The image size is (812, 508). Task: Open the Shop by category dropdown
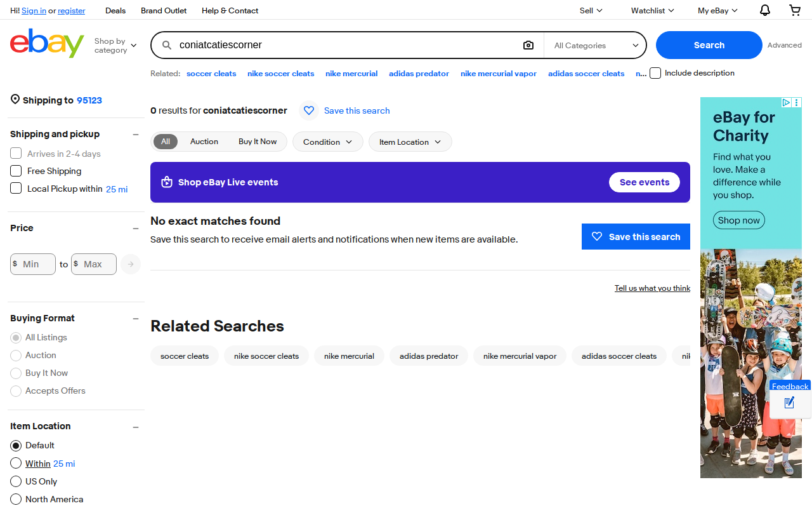tap(115, 45)
